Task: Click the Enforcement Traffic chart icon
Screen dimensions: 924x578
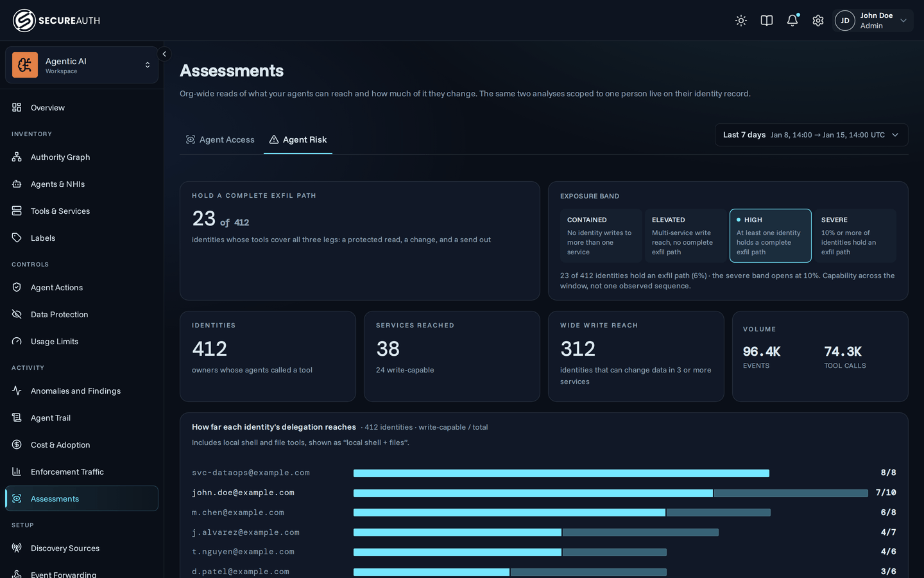Action: pos(17,471)
